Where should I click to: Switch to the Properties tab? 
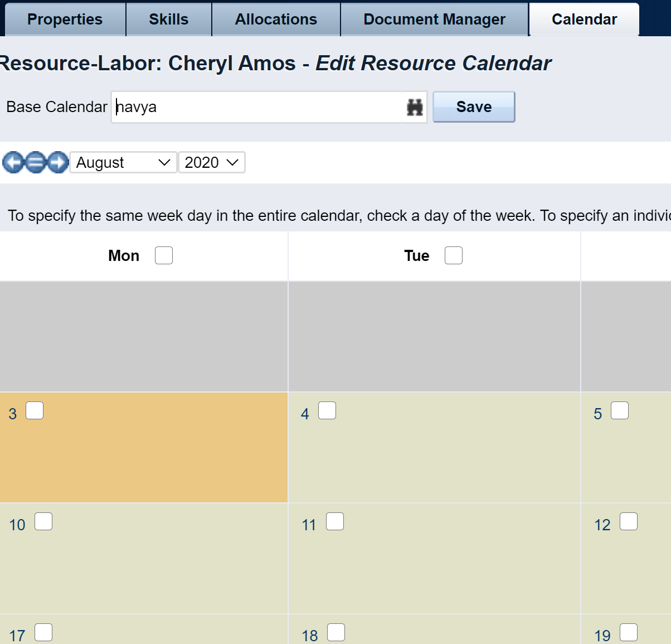click(x=65, y=20)
